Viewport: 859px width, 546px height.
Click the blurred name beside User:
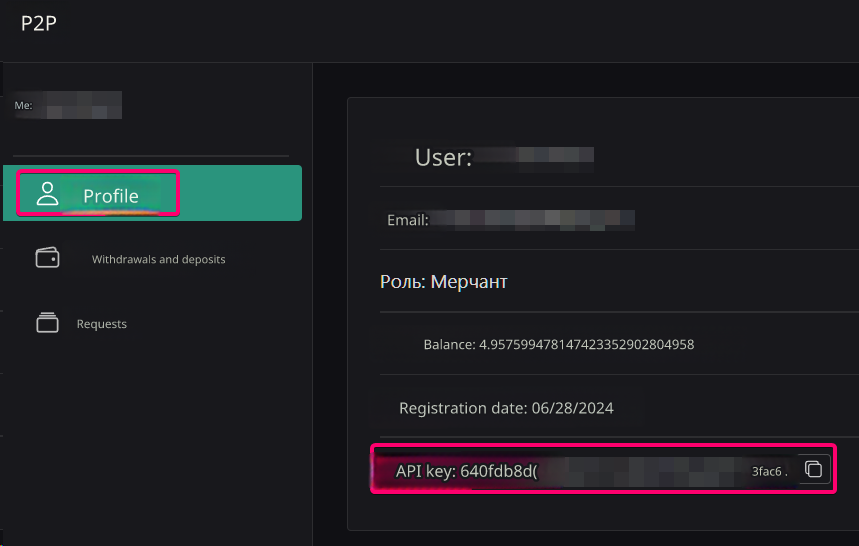[x=534, y=158]
